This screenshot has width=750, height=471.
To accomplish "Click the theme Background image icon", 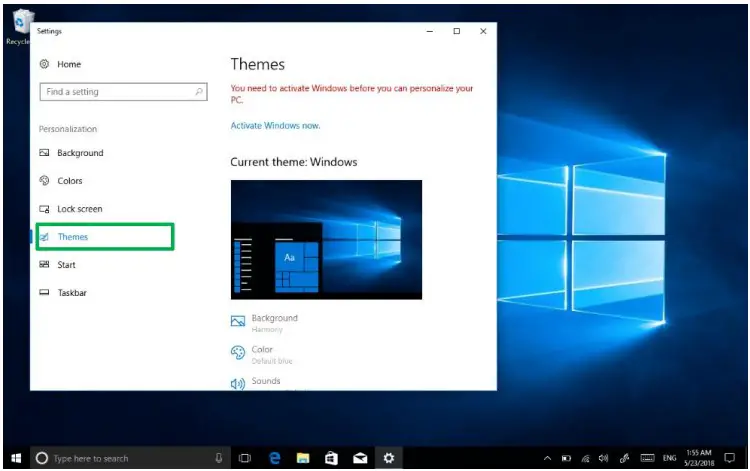I will [x=238, y=321].
